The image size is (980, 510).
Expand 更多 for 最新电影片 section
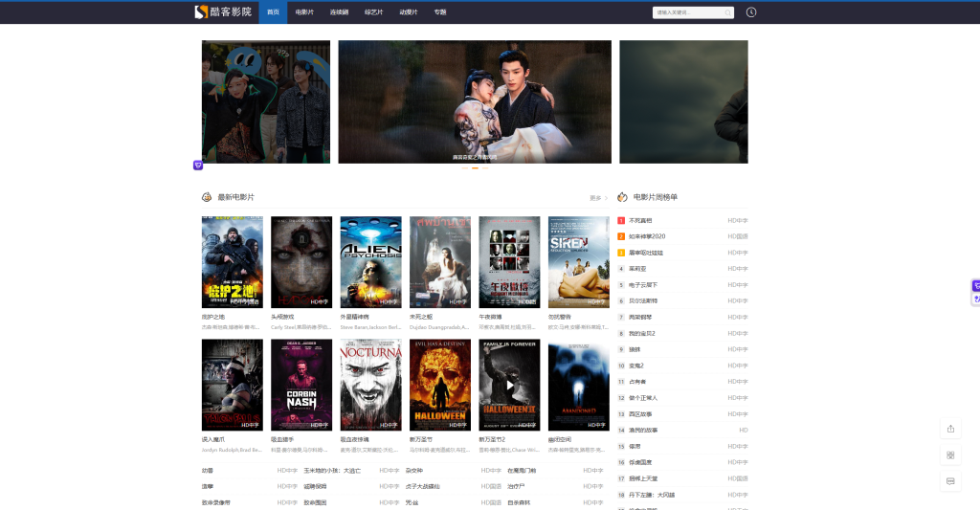click(x=598, y=198)
